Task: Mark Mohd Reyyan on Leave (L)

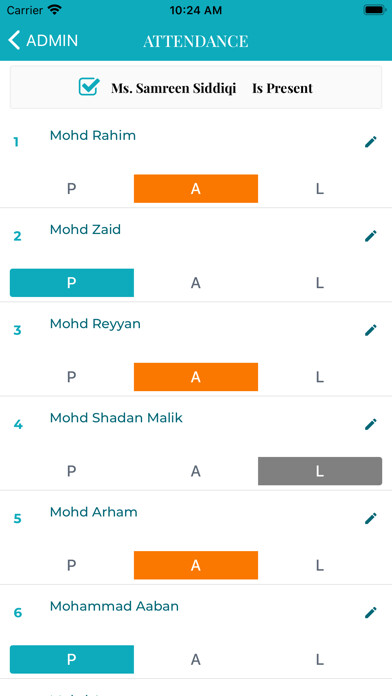Action: [x=320, y=377]
